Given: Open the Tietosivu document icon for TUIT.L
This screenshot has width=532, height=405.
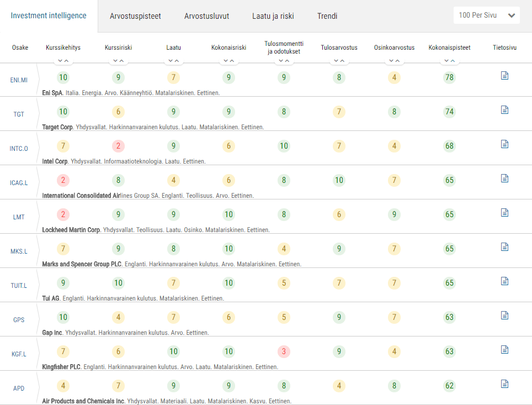Looking at the screenshot, I should click(504, 281).
